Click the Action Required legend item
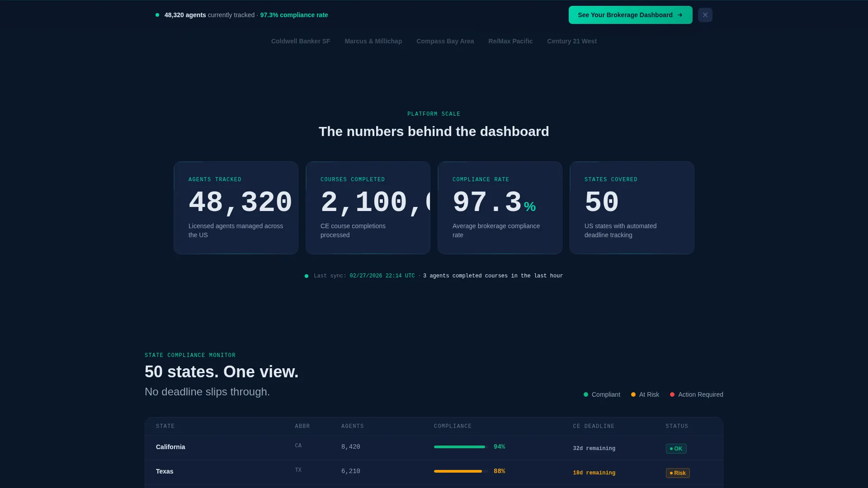868x488 pixels. coord(697,394)
